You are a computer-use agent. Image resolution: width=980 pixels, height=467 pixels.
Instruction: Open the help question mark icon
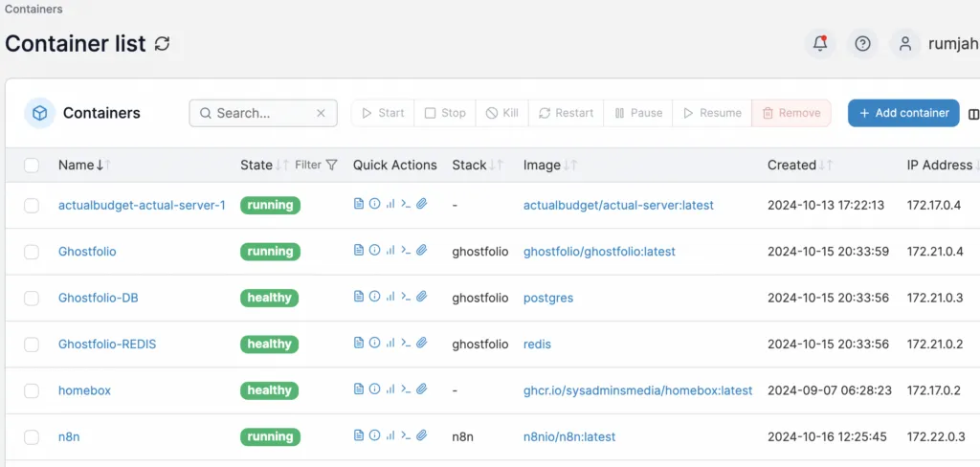point(862,44)
